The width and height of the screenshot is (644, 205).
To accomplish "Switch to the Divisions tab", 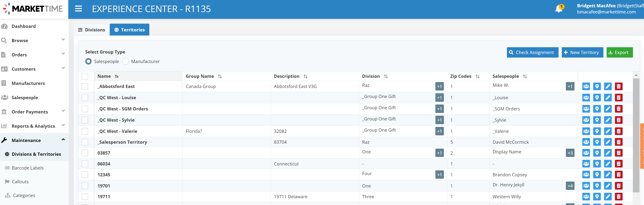I will tap(92, 30).
